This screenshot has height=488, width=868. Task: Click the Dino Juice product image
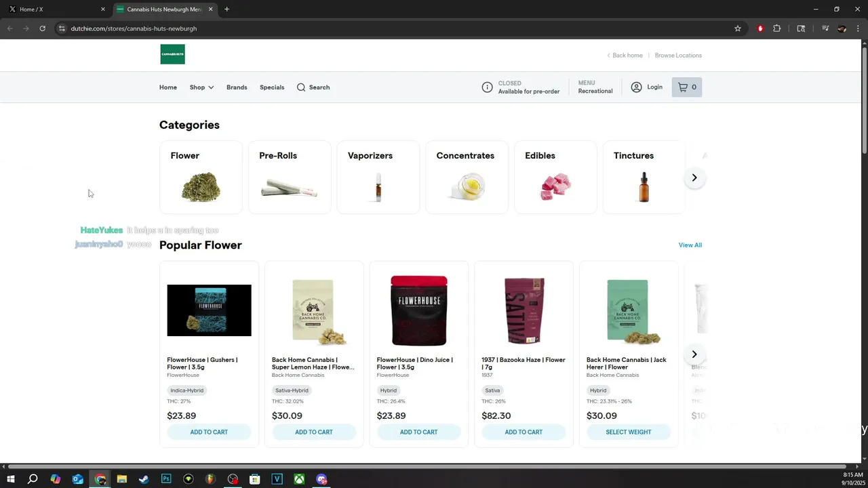[418, 310]
